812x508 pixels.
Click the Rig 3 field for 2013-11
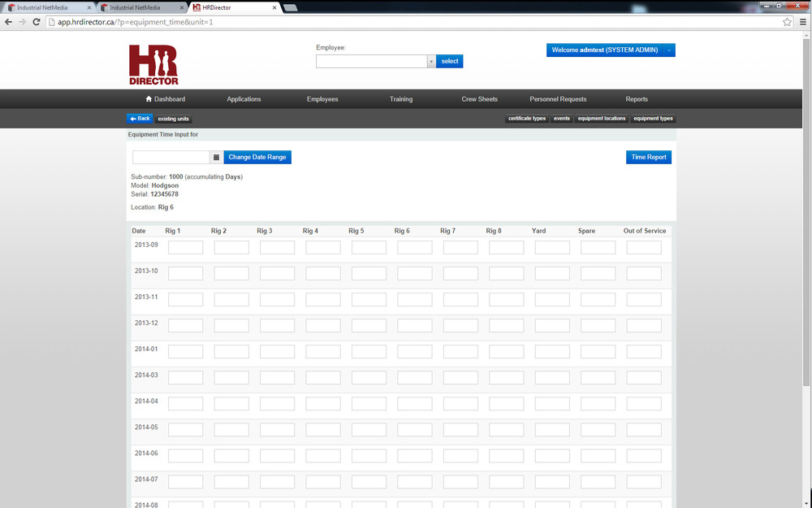[277, 299]
